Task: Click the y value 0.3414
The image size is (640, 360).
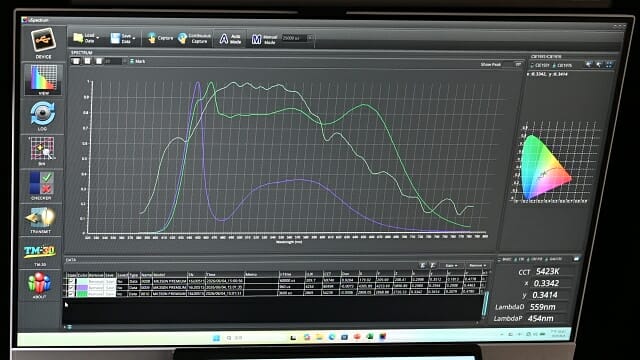Action: (x=545, y=295)
